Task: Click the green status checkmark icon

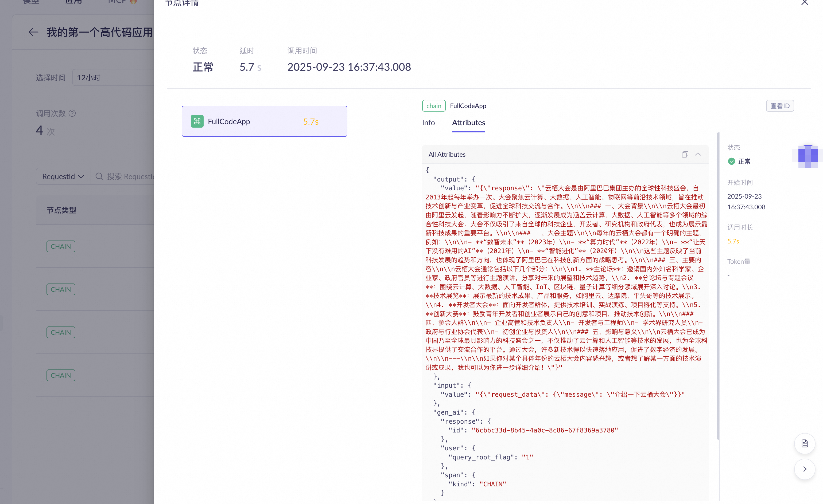Action: pos(732,162)
